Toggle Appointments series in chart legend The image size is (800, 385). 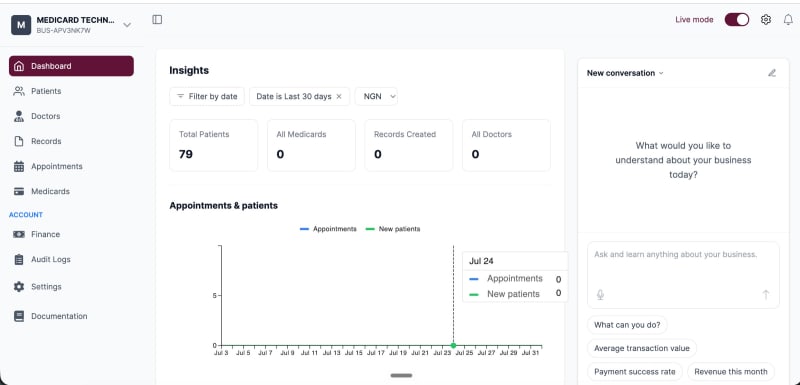click(328, 229)
